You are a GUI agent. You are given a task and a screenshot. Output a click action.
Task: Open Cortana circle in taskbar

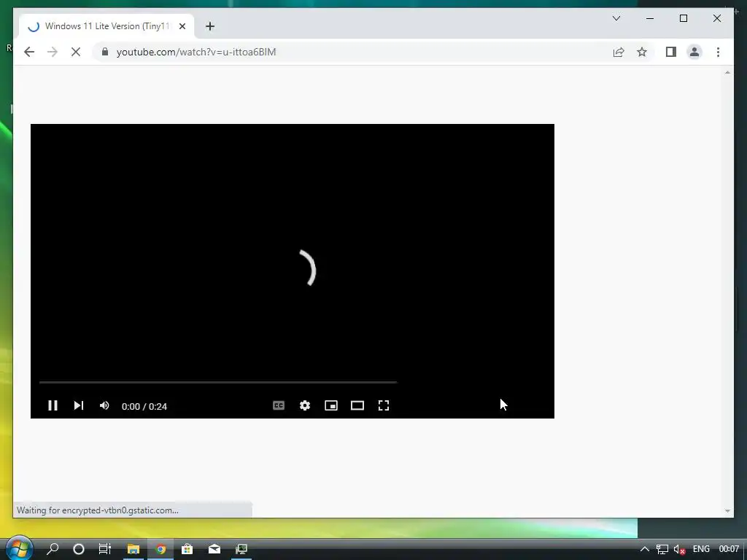[x=79, y=549]
